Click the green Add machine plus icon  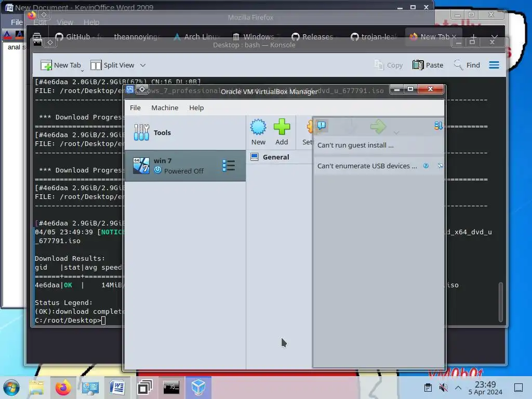282,127
